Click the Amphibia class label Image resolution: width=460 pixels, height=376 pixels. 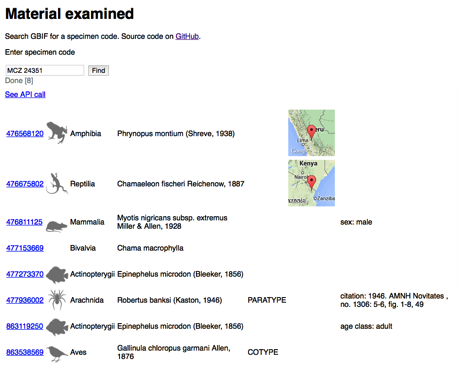tap(85, 134)
